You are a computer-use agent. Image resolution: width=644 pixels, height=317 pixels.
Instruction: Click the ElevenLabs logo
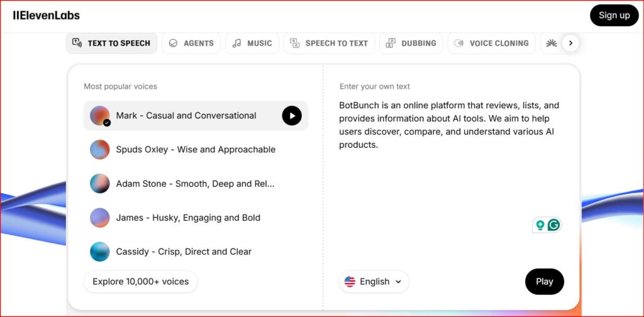[47, 15]
